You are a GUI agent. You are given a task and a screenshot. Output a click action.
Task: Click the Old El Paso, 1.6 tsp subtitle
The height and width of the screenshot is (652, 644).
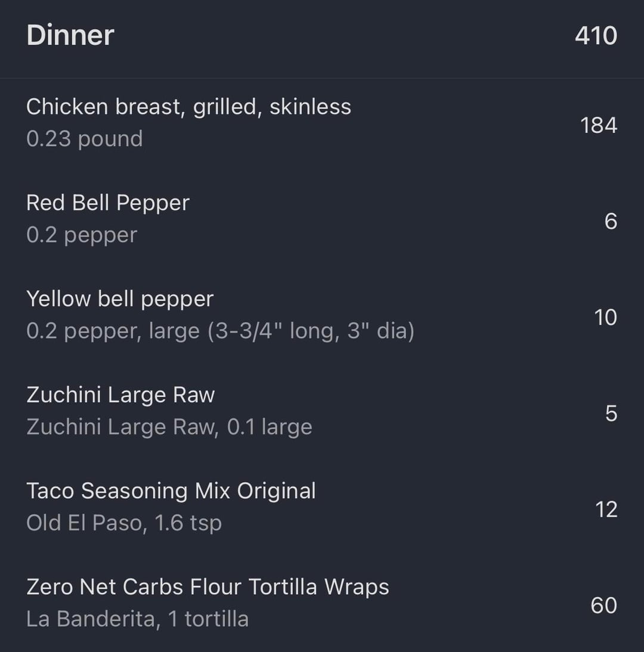[124, 523]
